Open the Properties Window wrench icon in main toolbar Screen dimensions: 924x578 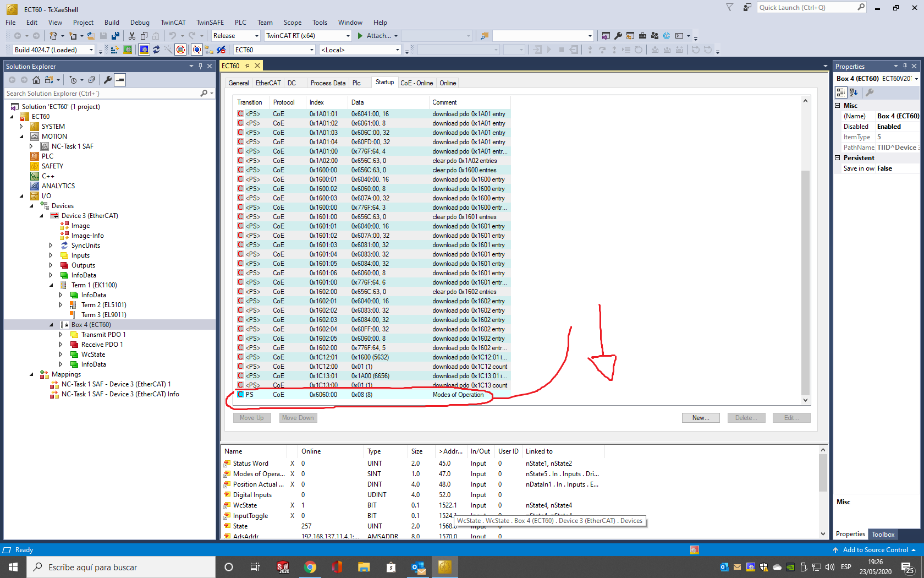[618, 36]
